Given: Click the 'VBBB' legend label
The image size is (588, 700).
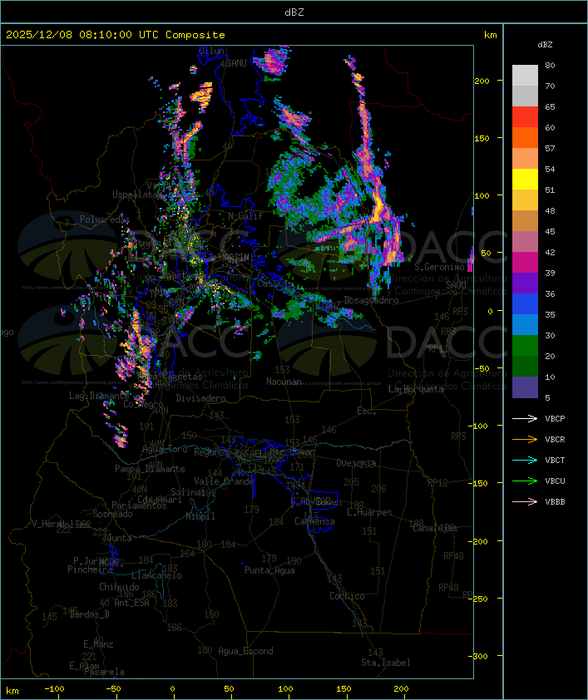Looking at the screenshot, I should point(555,502).
